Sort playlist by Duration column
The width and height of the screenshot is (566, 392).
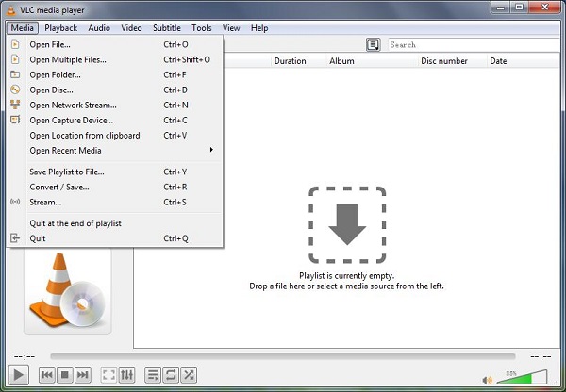pyautogui.click(x=298, y=61)
